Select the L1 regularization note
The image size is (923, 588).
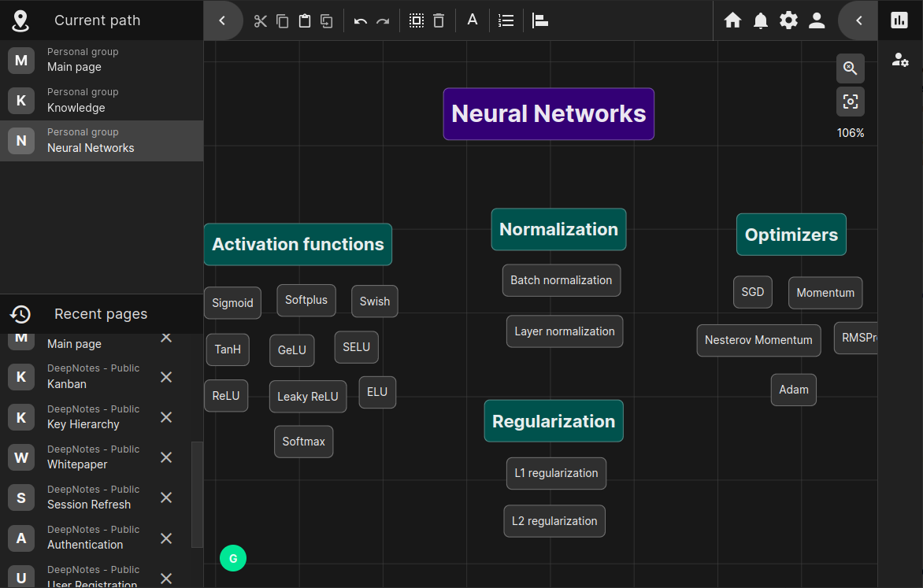click(x=556, y=473)
